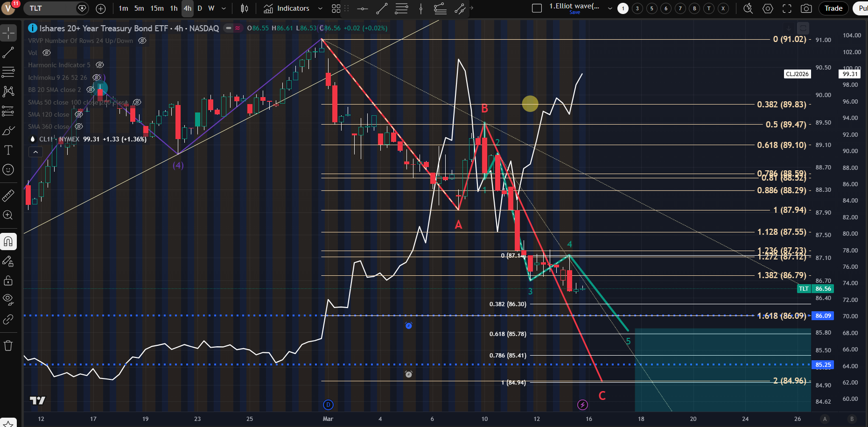
Task: Pick the brush drawing tool
Action: click(8, 131)
